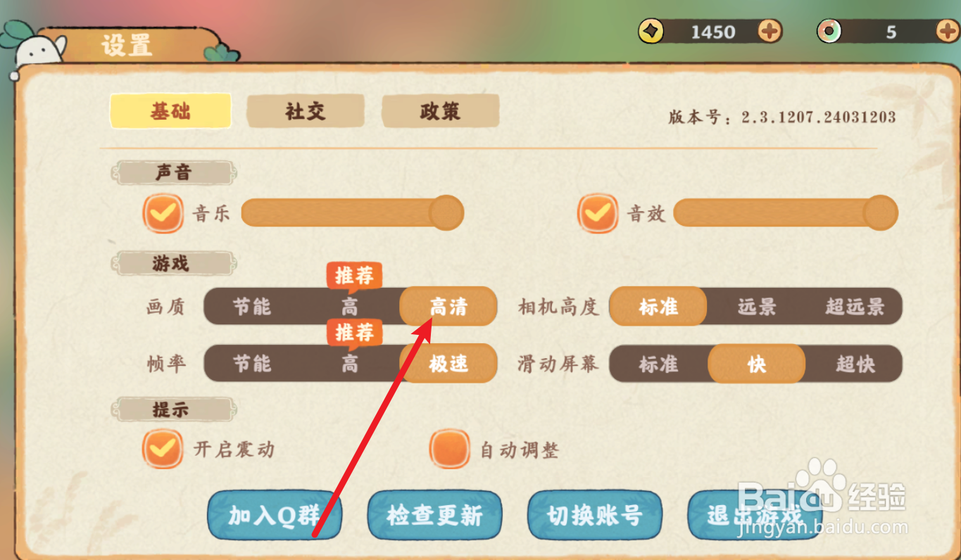Click the plus icon beside 1450 coins

tap(770, 31)
